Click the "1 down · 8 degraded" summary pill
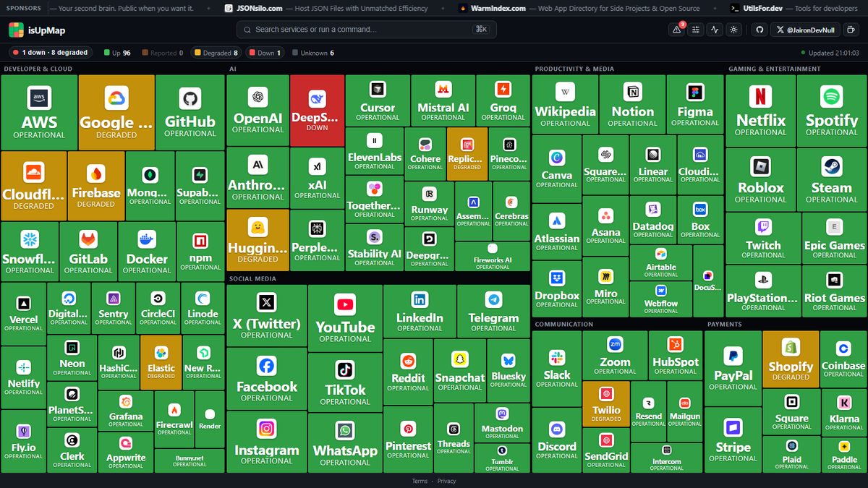868x488 pixels. [50, 53]
